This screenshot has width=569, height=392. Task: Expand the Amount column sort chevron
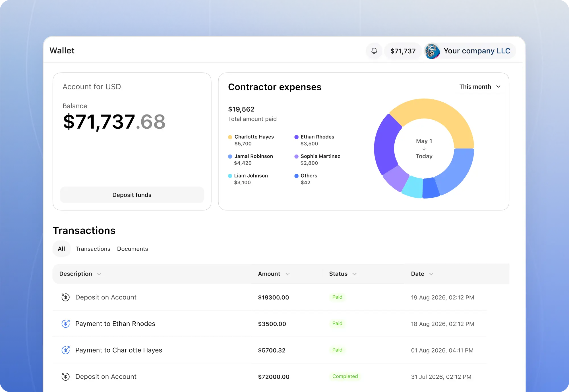coord(287,274)
